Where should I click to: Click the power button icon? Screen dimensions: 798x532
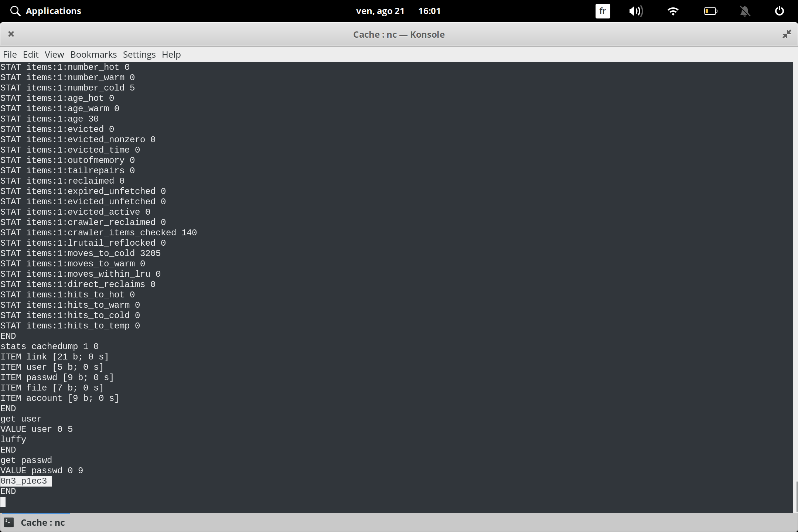click(780, 11)
